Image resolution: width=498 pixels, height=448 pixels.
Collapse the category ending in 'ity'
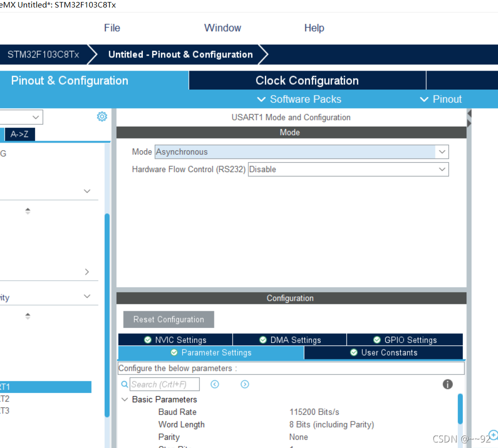pos(87,296)
